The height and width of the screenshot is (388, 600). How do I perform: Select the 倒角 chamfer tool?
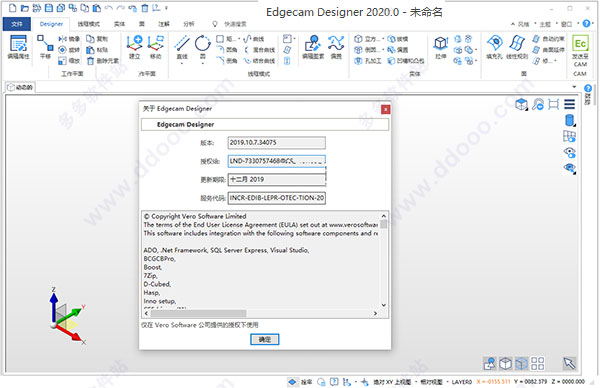(227, 60)
